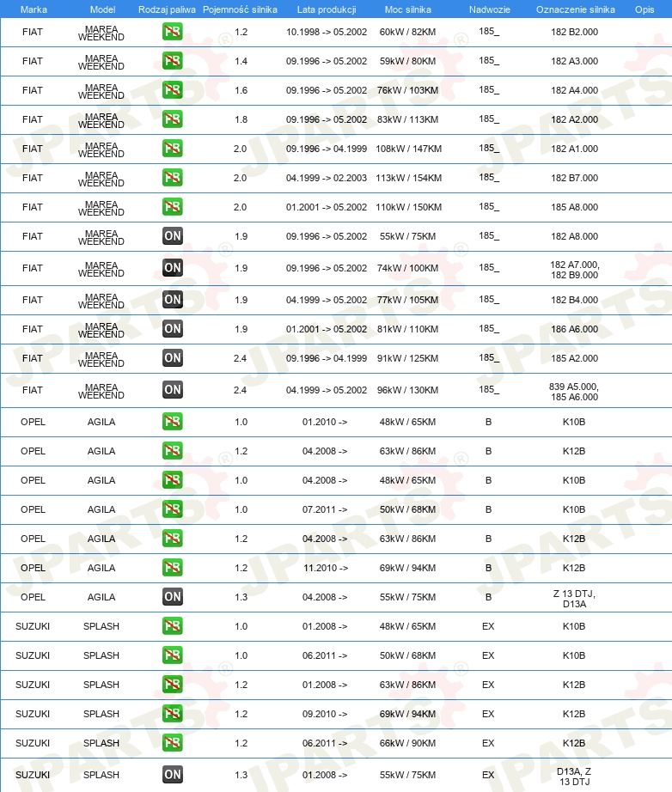Click ON diesel icon in 96kW / 130KM row
Viewport: 672px width, 792px height.
(x=172, y=390)
